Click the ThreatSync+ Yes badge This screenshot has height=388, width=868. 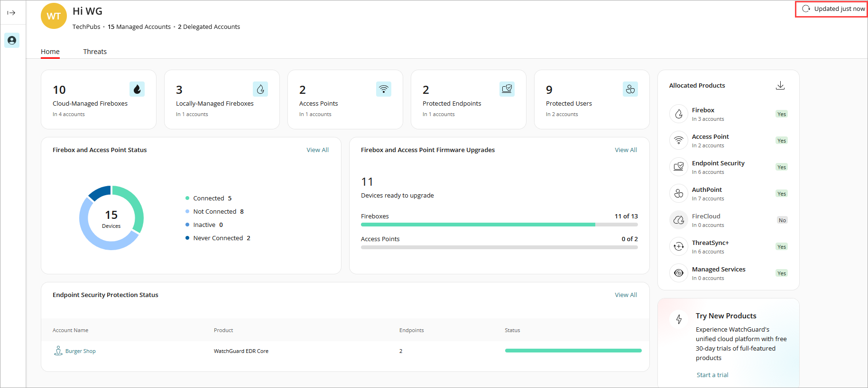[x=782, y=247]
